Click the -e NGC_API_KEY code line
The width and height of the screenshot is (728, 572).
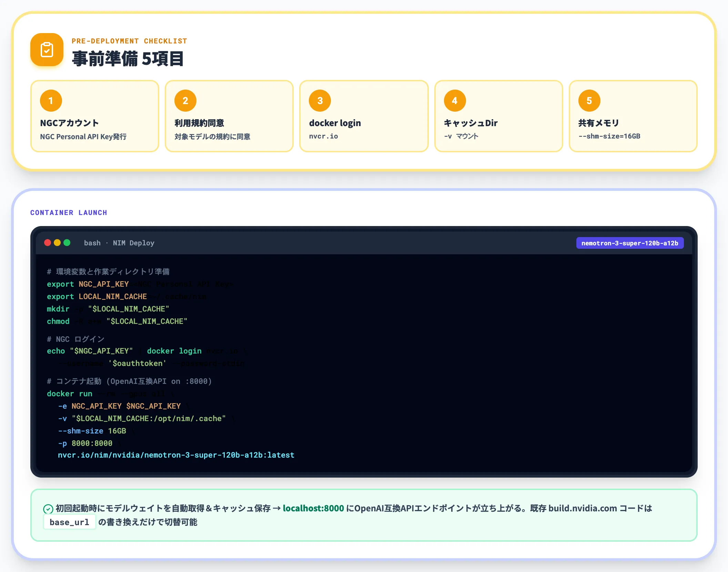[123, 406]
